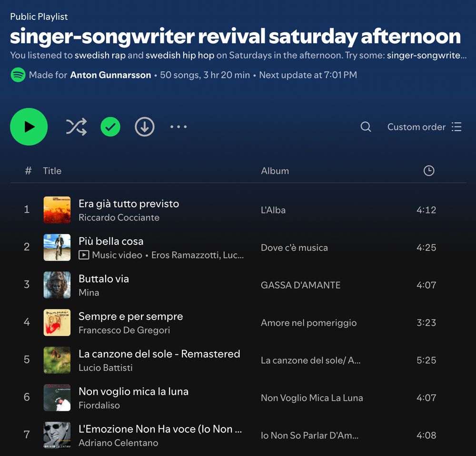
Task: Open artist Francesco De Gregori
Action: pyautogui.click(x=124, y=330)
